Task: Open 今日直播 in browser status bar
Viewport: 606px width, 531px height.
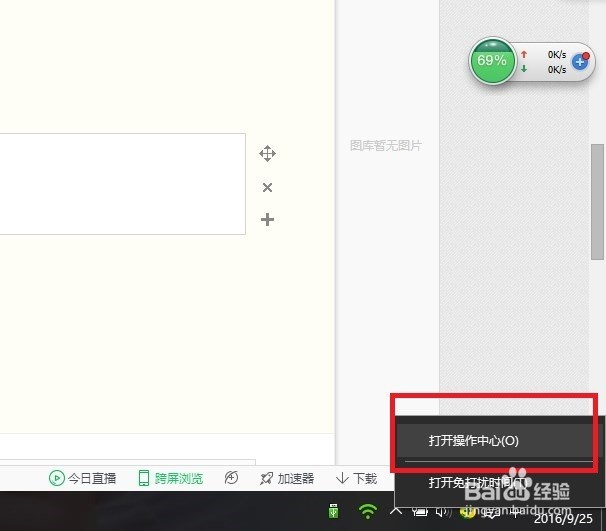Action: 83,478
